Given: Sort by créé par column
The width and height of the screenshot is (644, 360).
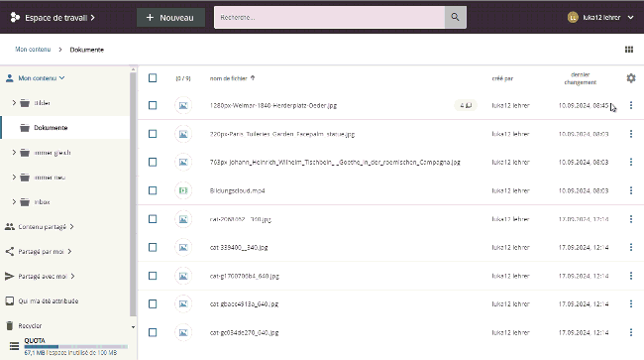Looking at the screenshot, I should 502,78.
